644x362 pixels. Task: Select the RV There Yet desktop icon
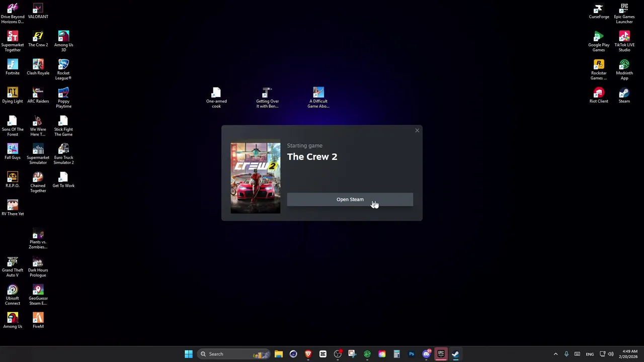click(x=13, y=208)
